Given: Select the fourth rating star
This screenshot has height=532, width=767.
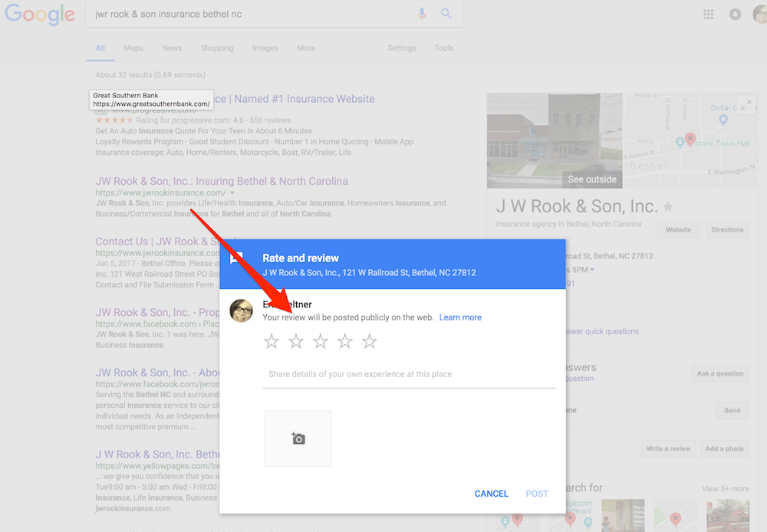Looking at the screenshot, I should coord(345,341).
